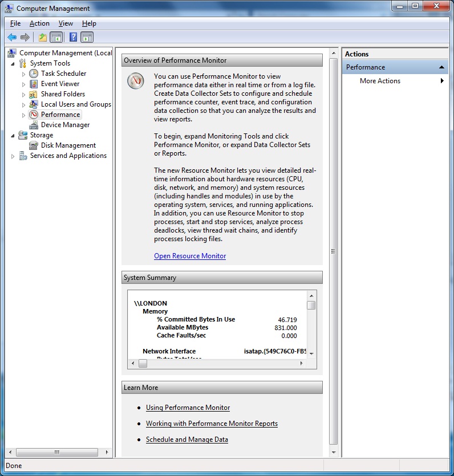Click the Learn More section header
The image size is (454, 476).
(222, 388)
